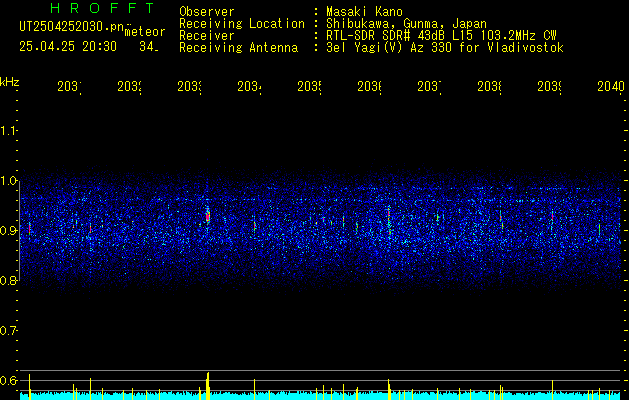629x400 pixels.
Task: Click the "Receiving Location" label
Action: point(242,24)
